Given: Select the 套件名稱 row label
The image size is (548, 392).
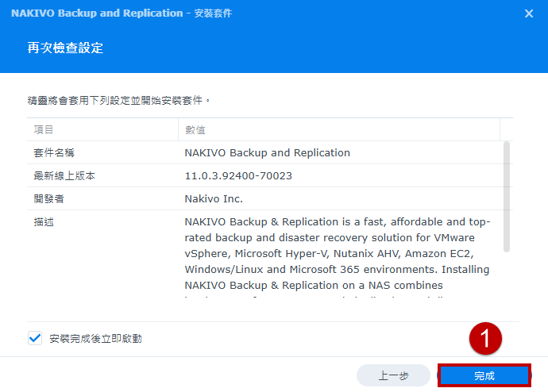Looking at the screenshot, I should [x=54, y=153].
